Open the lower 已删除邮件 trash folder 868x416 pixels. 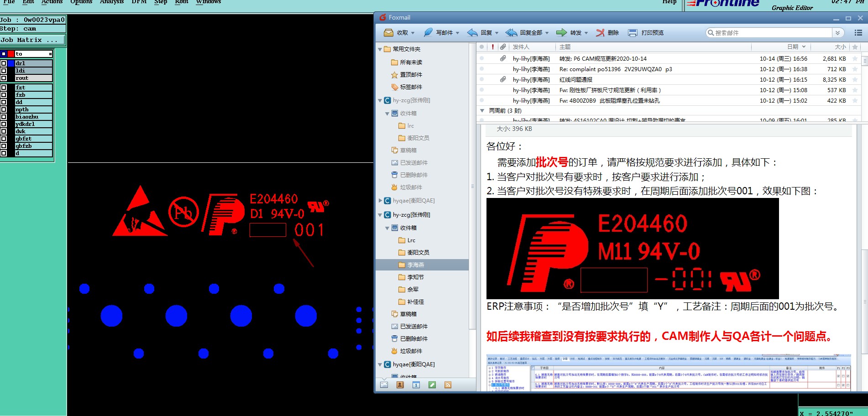pyautogui.click(x=409, y=339)
